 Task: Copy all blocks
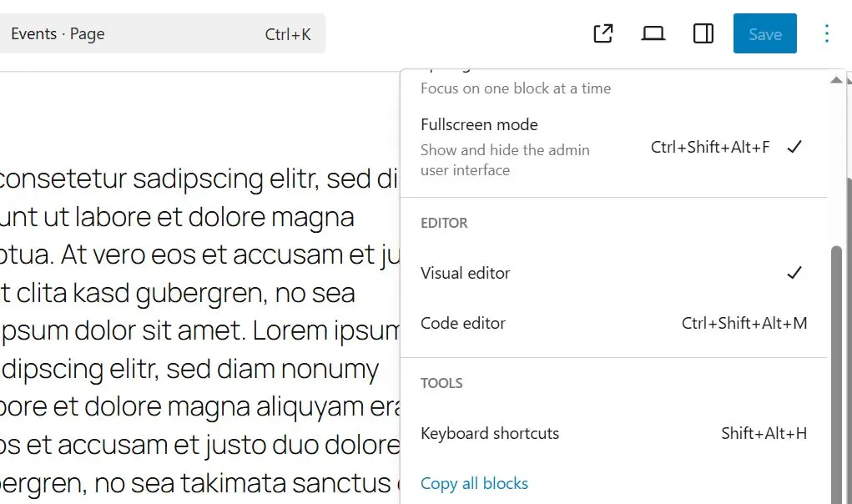click(474, 483)
